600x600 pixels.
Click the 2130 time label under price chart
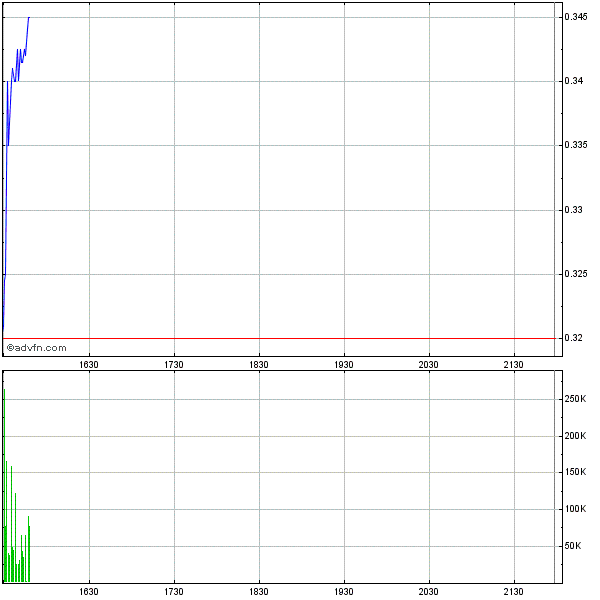[x=513, y=365]
